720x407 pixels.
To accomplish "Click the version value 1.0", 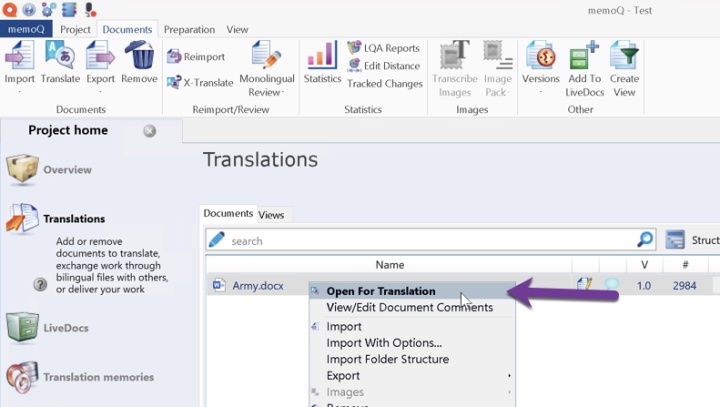I will (x=644, y=286).
